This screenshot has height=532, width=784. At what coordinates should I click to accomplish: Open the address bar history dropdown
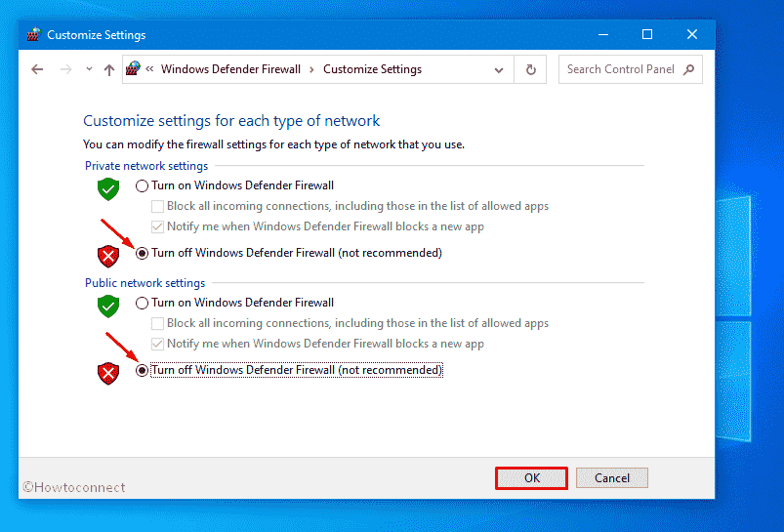pos(499,70)
